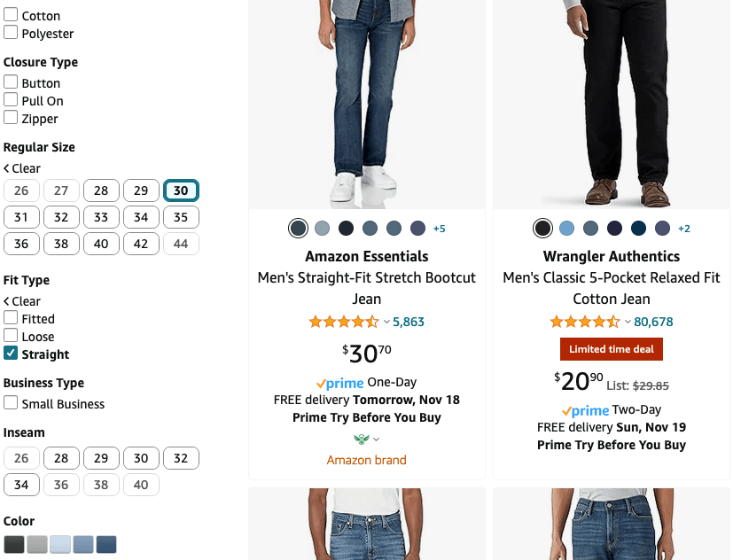The height and width of the screenshot is (560, 733).
Task: Click the Prime logo beside Two-Day
Action: [x=585, y=410]
